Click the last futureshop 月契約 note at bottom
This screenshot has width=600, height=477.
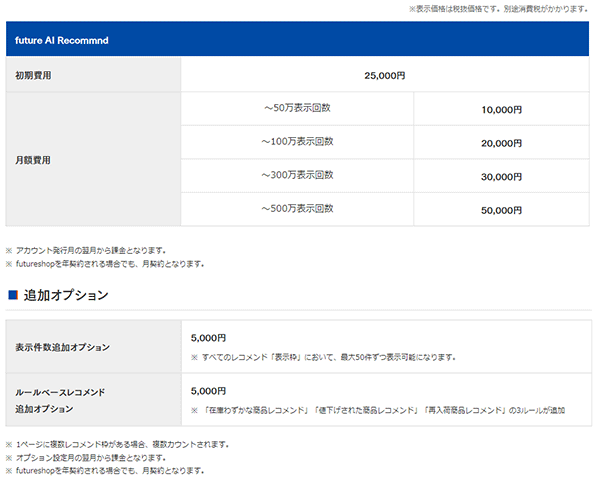click(105, 471)
